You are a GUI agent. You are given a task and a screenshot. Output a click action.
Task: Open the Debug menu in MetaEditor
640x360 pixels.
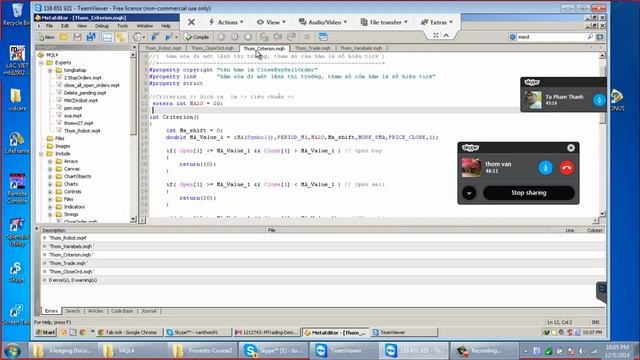coord(102,26)
